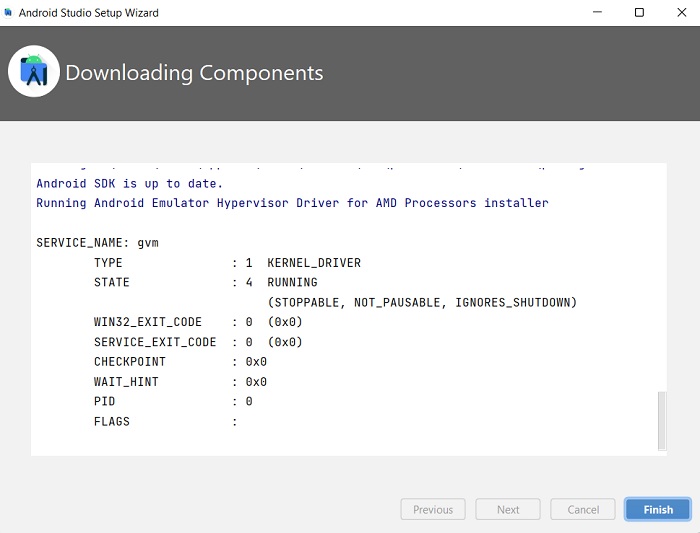Click the Android Studio logo in header

(x=33, y=71)
